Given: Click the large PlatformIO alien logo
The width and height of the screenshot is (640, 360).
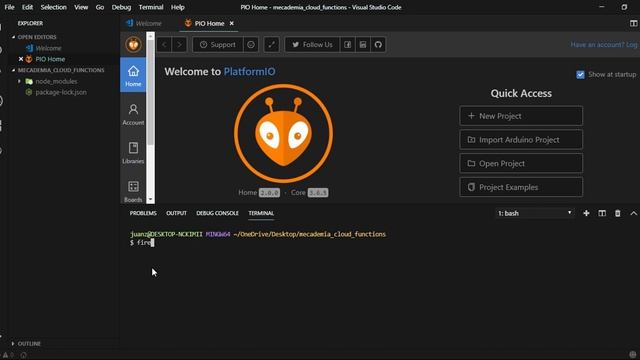Looking at the screenshot, I should (283, 133).
